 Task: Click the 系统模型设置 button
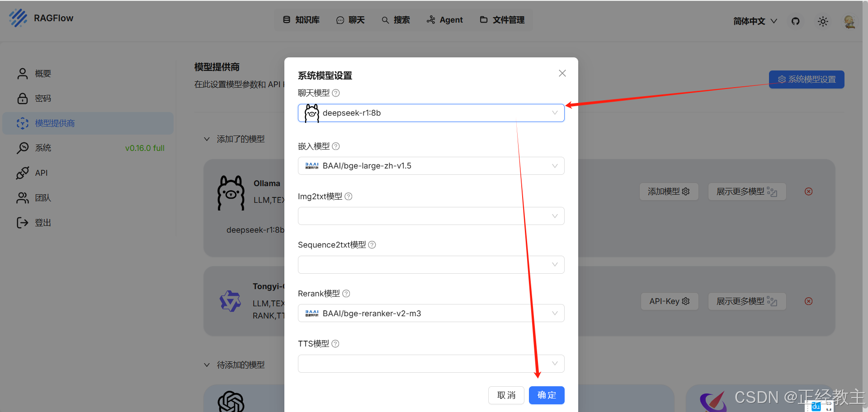(807, 80)
